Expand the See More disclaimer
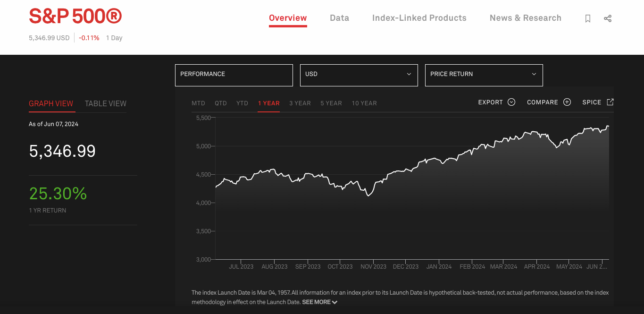644x314 pixels. pos(320,302)
